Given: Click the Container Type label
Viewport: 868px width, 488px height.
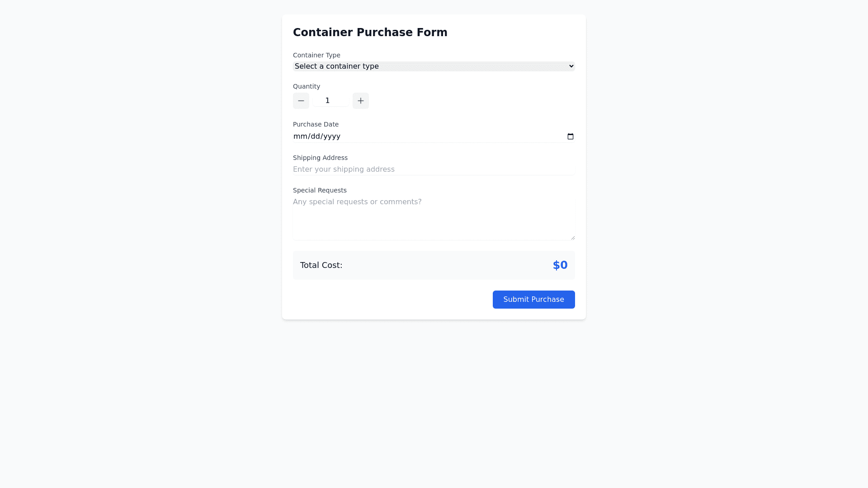Looking at the screenshot, I should click(x=316, y=55).
